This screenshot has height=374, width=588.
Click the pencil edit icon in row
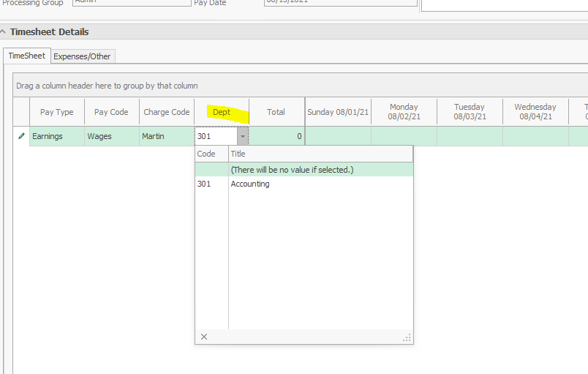20,136
